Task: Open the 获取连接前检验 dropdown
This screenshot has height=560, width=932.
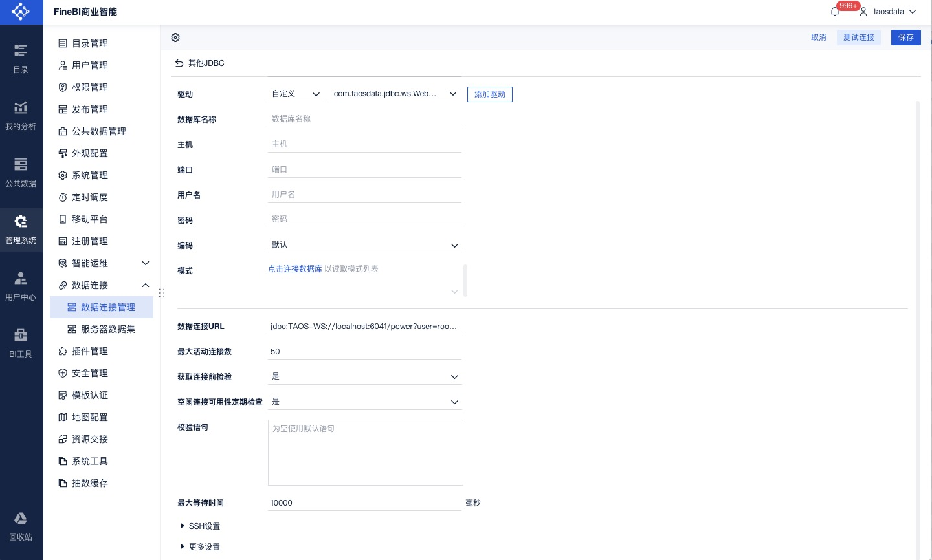Action: pos(364,376)
